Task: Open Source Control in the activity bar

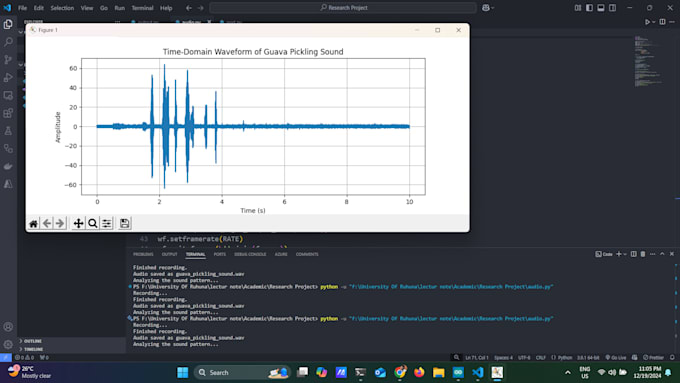Action: click(8, 60)
